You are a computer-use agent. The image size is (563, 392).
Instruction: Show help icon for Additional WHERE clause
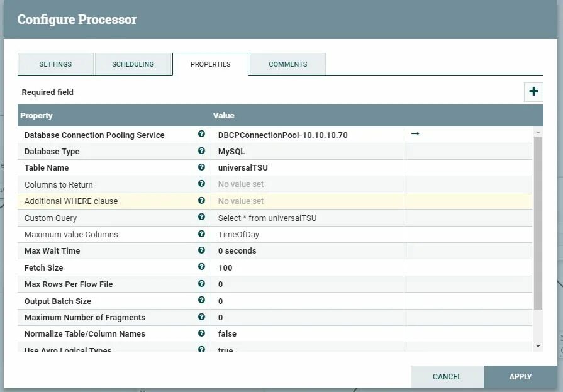[x=201, y=201]
